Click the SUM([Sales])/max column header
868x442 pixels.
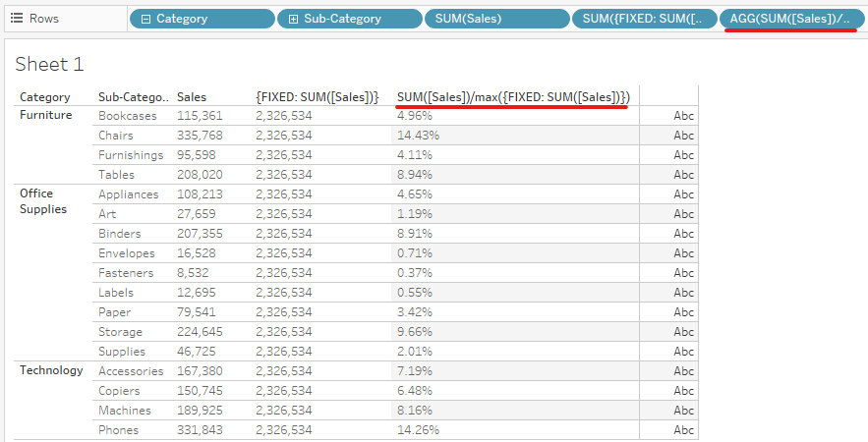pyautogui.click(x=513, y=97)
